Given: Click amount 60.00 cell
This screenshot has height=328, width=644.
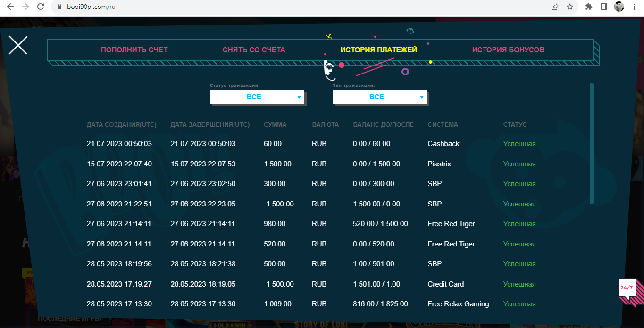Looking at the screenshot, I should pyautogui.click(x=273, y=144).
